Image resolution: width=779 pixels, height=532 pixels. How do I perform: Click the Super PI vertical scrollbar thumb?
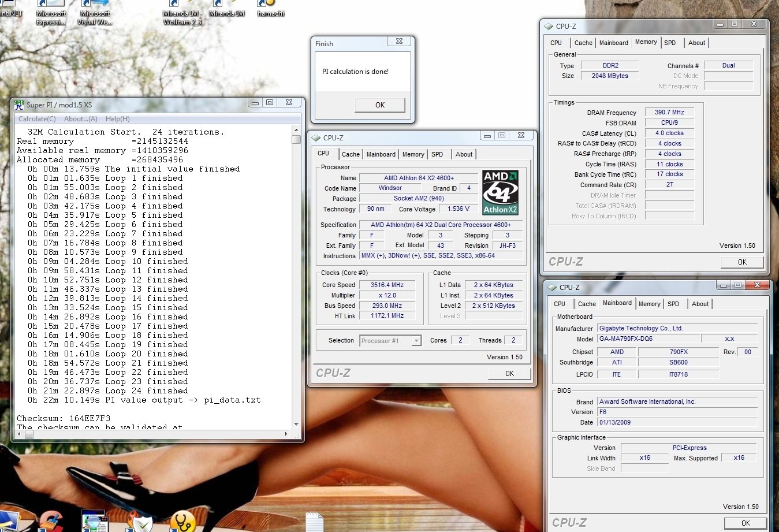(296, 139)
